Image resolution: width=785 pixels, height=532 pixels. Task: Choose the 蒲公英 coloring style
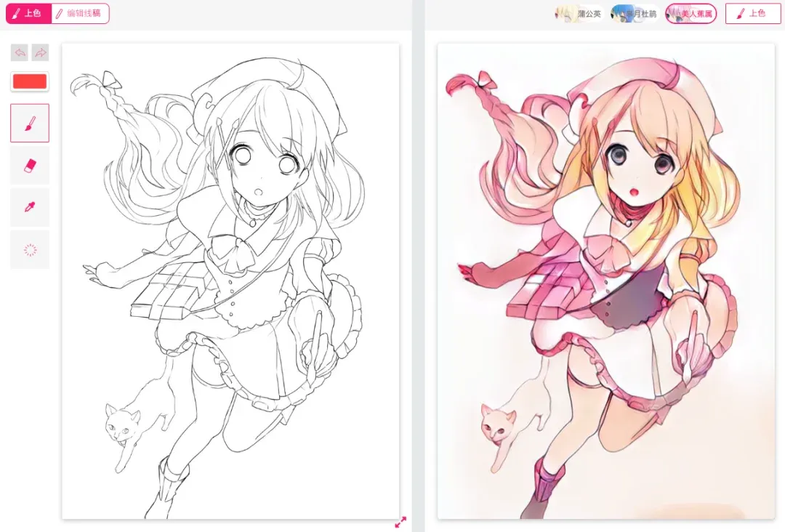[579, 14]
